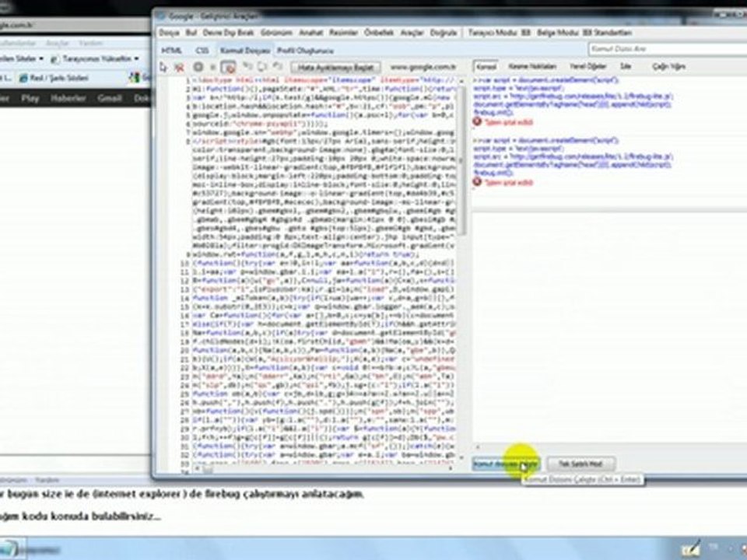Open the Yardım menu in the browser window
The image size is (747, 560).
90,44
